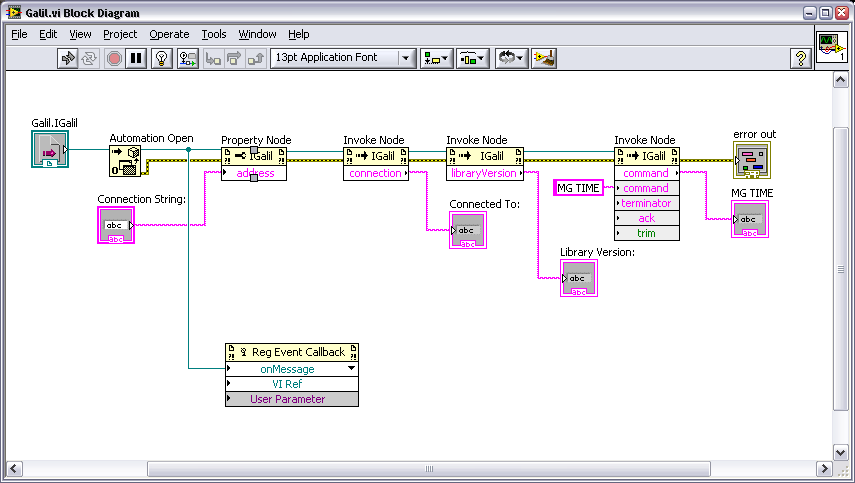Select the Connection String control terminal
The height and width of the screenshot is (483, 855).
[116, 225]
